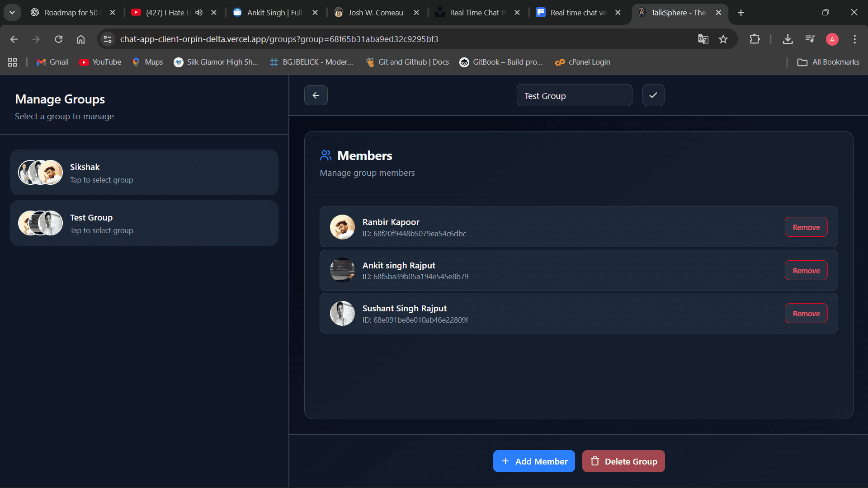Mute audio on the YouTube tab

coord(199,13)
